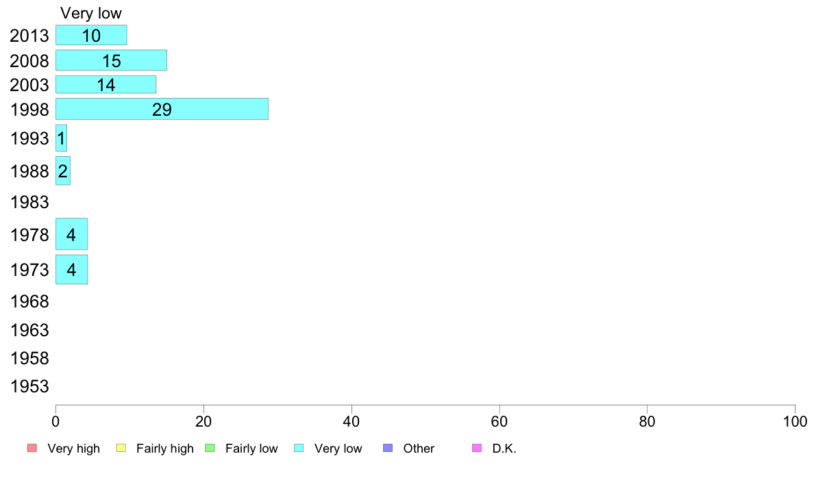Click the D.K. magenta legend swatch
This screenshot has width=814, height=504.
tap(477, 448)
